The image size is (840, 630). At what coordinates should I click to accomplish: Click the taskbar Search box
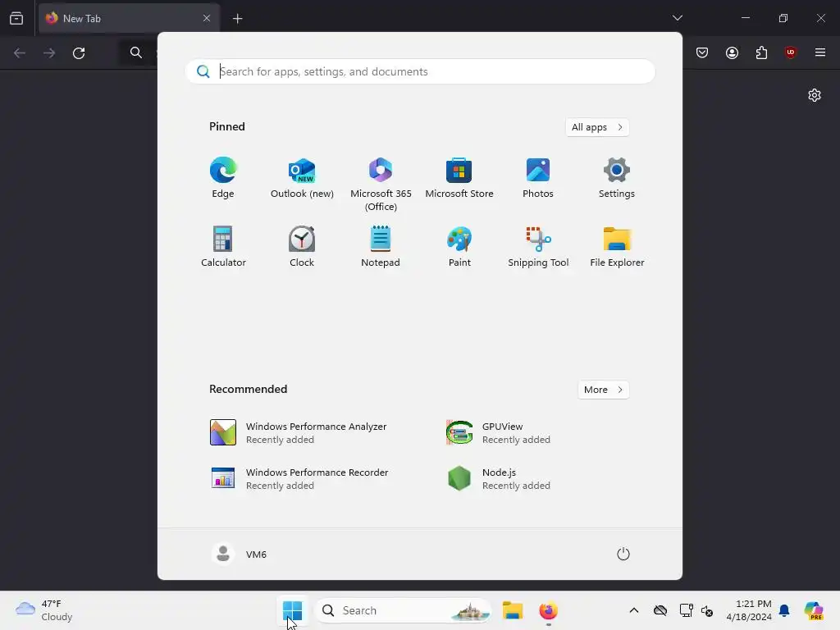pos(403,610)
